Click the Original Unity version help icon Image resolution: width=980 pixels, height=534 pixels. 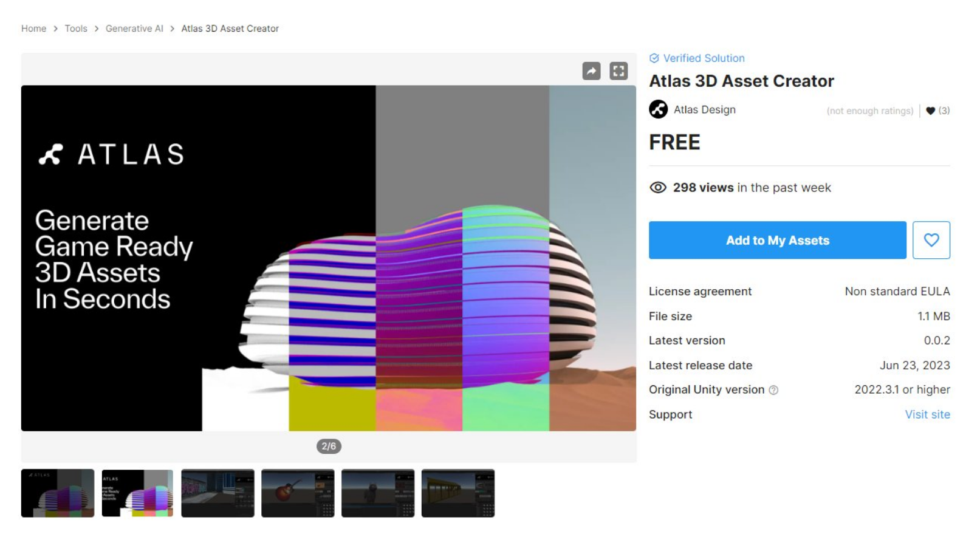point(773,390)
